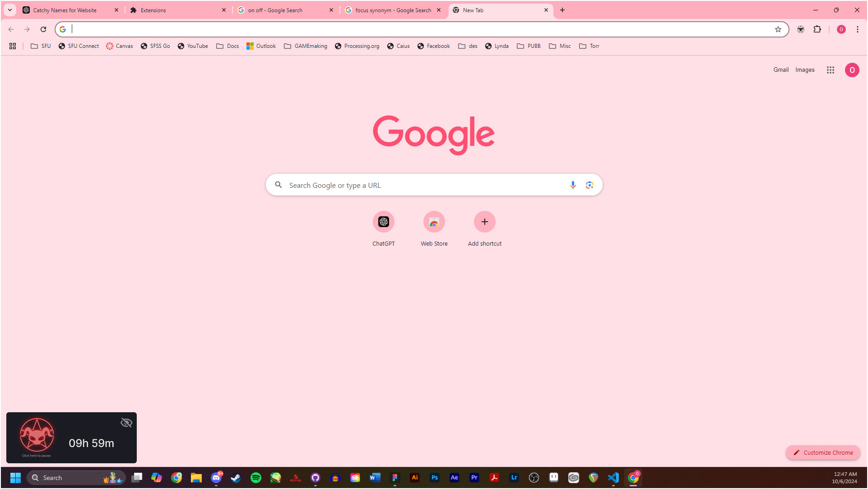Image resolution: width=868 pixels, height=489 pixels.
Task: Open the Chrome three-dot menu
Action: pos(857,29)
